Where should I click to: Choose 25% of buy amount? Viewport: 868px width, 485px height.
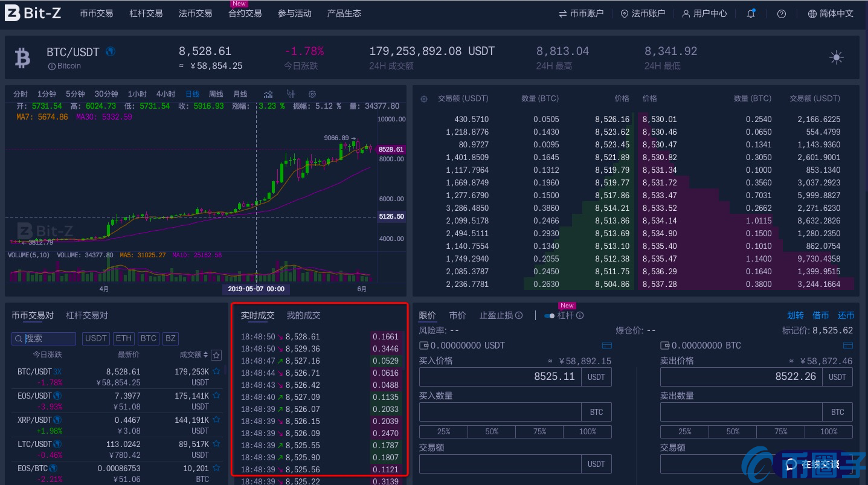[443, 431]
